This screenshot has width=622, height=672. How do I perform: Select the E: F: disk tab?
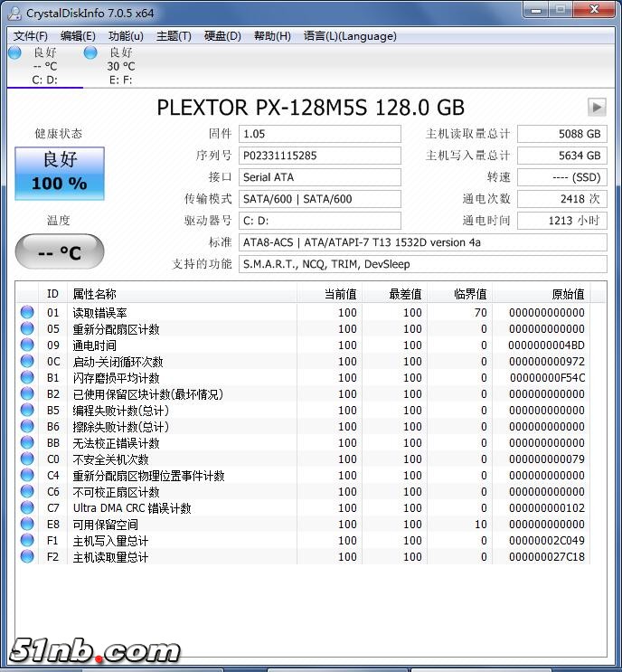(121, 66)
